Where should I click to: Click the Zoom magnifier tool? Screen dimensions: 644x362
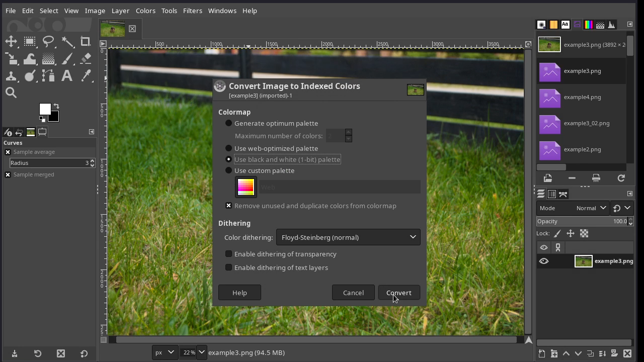(11, 93)
